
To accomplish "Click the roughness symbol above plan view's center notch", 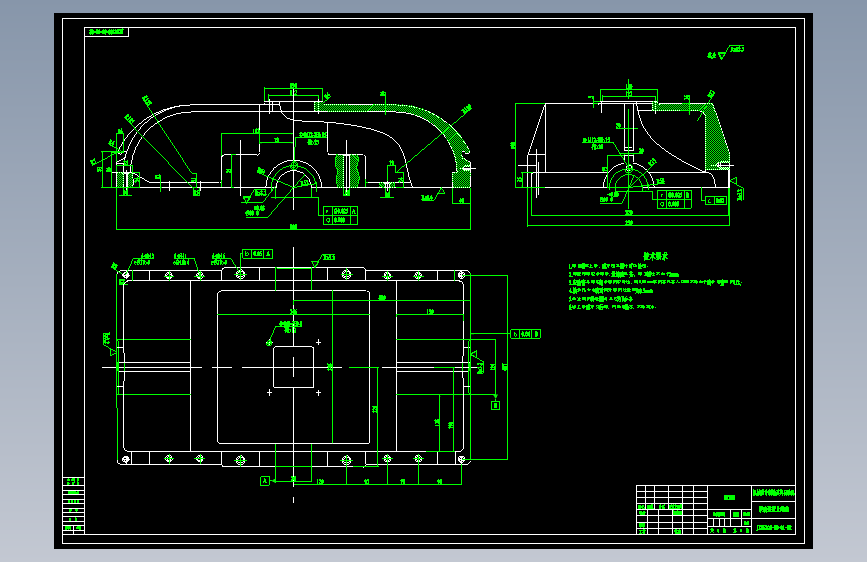I will click(323, 259).
